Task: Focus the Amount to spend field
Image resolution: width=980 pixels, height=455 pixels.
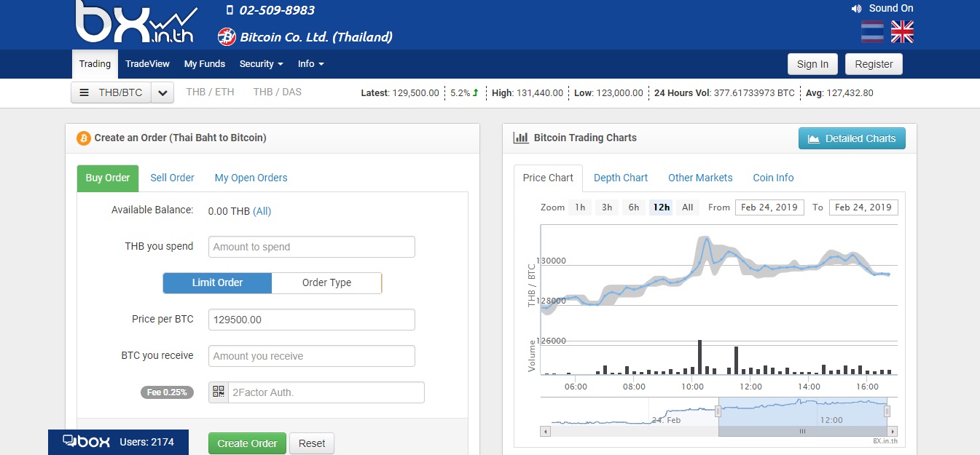Action: (312, 247)
